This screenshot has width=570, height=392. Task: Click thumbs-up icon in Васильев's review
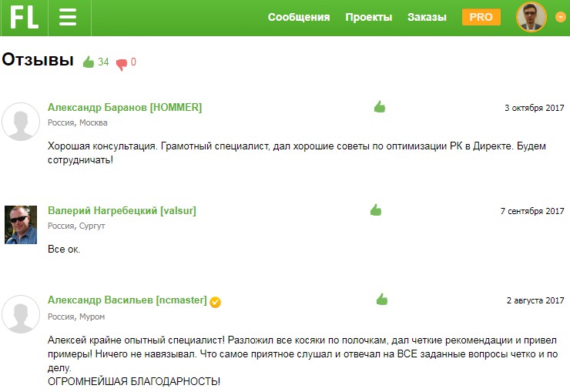(382, 300)
